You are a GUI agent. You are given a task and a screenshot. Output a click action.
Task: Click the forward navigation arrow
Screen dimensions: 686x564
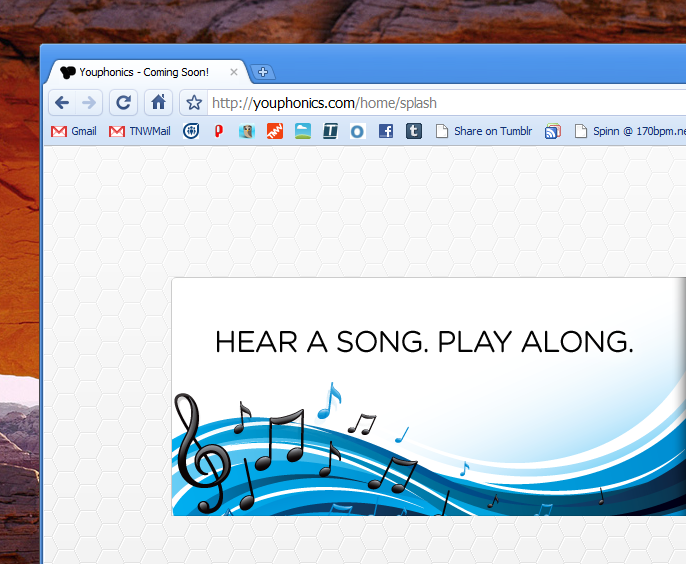tap(89, 103)
